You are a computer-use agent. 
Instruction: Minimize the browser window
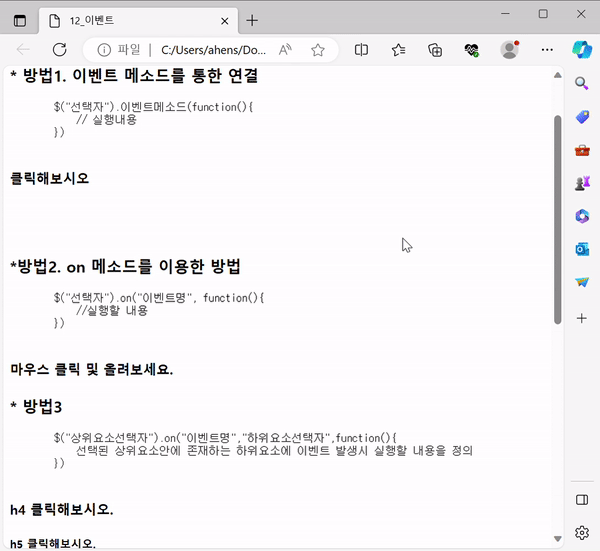(x=505, y=14)
